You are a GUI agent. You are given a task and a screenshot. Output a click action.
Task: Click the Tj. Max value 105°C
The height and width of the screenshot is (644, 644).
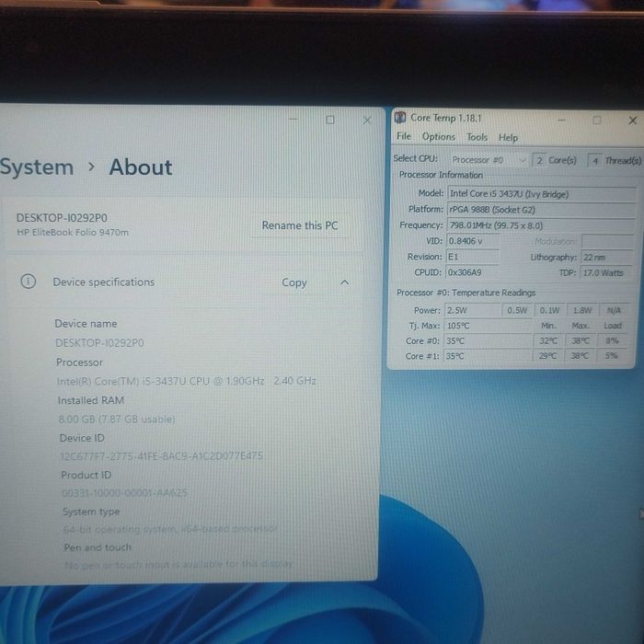(x=488, y=326)
